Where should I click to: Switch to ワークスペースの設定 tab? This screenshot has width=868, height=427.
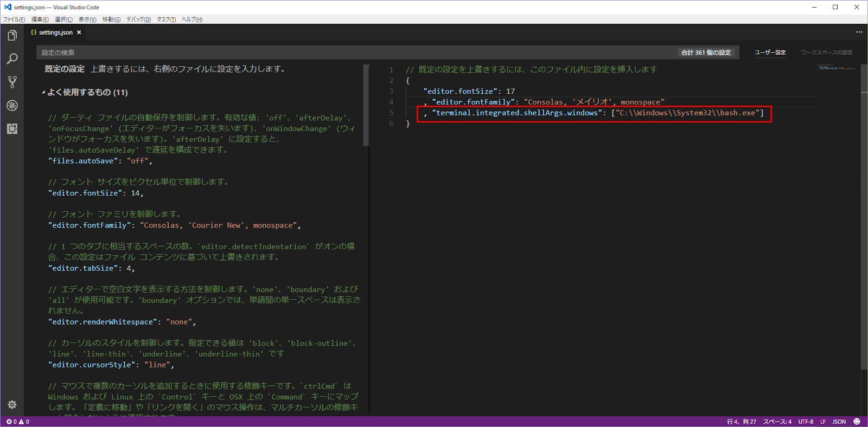coord(826,53)
